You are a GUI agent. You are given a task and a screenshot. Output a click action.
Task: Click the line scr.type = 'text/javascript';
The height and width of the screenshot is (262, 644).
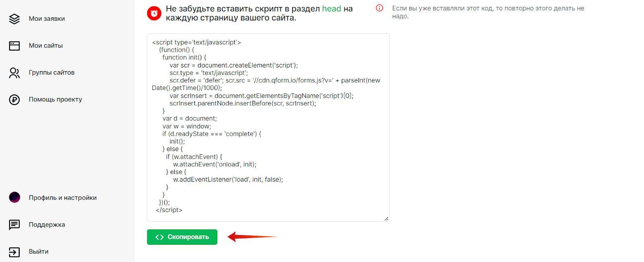click(x=209, y=73)
